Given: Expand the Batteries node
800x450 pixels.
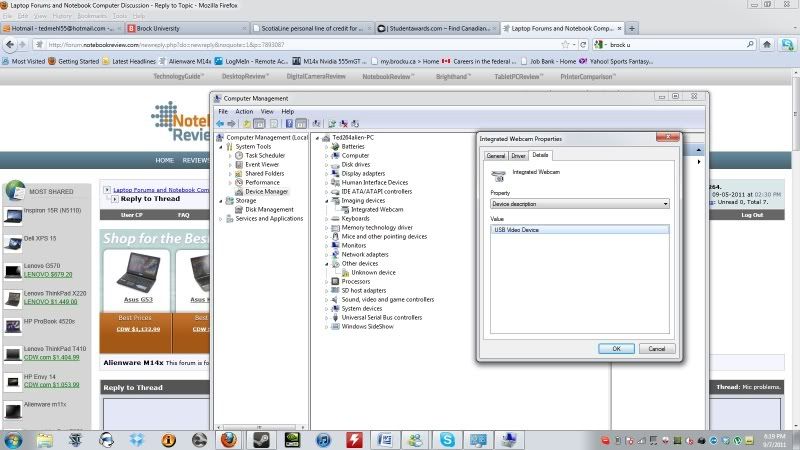Looking at the screenshot, I should (327, 147).
